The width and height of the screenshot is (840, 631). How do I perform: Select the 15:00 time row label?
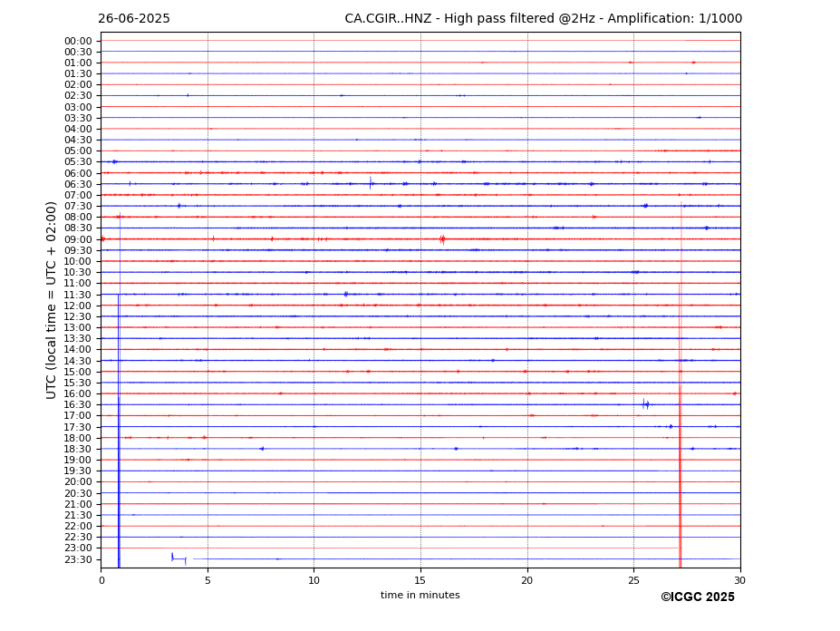[x=78, y=372]
